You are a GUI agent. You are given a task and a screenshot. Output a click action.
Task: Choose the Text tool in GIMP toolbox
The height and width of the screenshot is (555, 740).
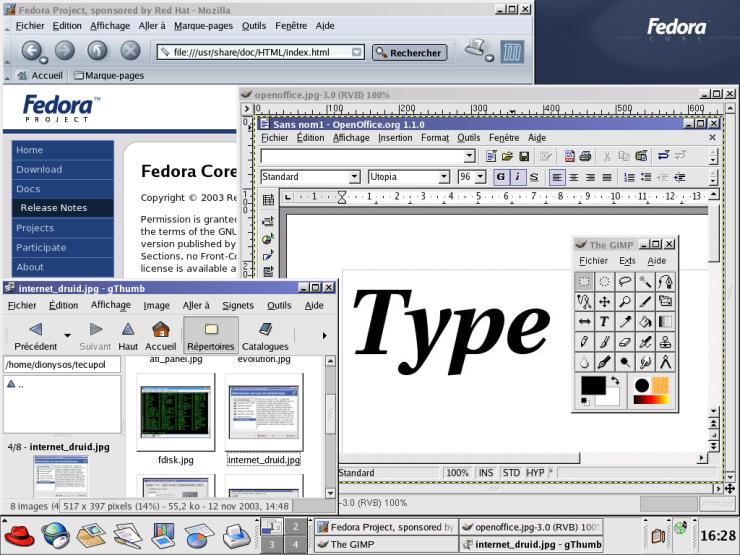[x=605, y=322]
